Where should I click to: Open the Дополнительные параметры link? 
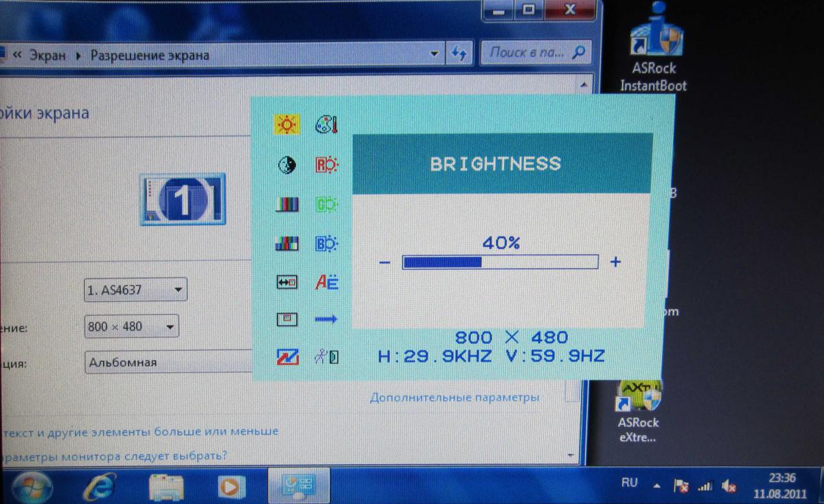point(454,398)
